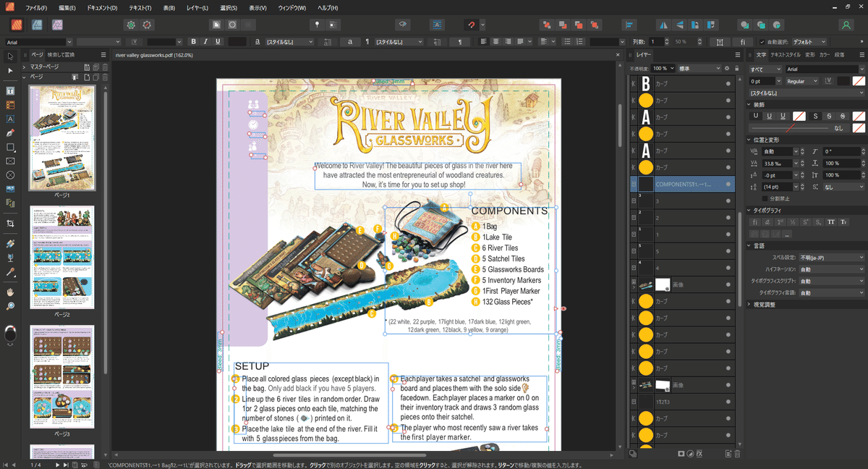Select the Move tool arrow
868x469 pixels.
click(10, 56)
